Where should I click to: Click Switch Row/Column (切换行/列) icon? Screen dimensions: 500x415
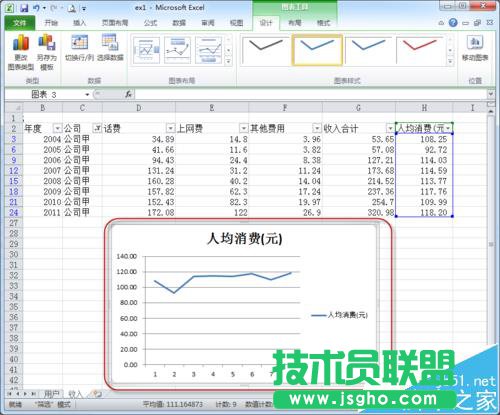tap(79, 47)
